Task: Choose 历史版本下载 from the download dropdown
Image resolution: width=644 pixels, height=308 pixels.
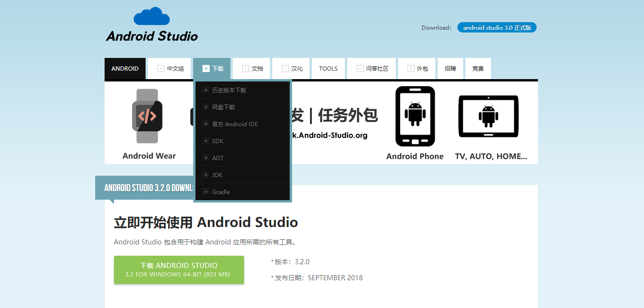Action: click(232, 90)
